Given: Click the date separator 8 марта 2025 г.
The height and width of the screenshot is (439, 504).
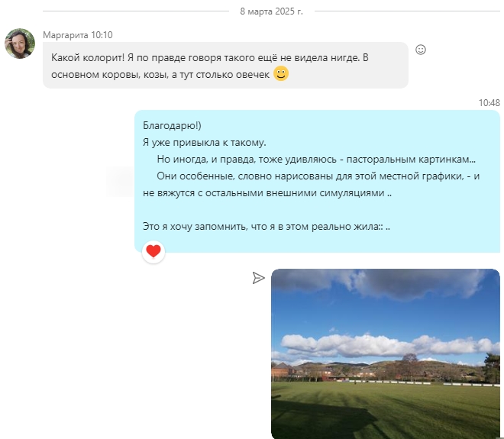Looking at the screenshot, I should (272, 11).
